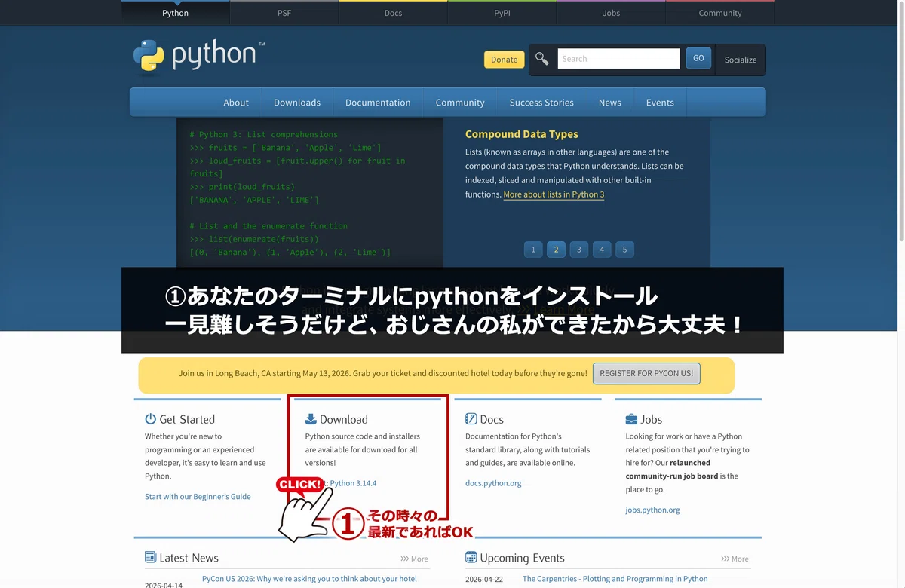Click the GO search button

698,58
